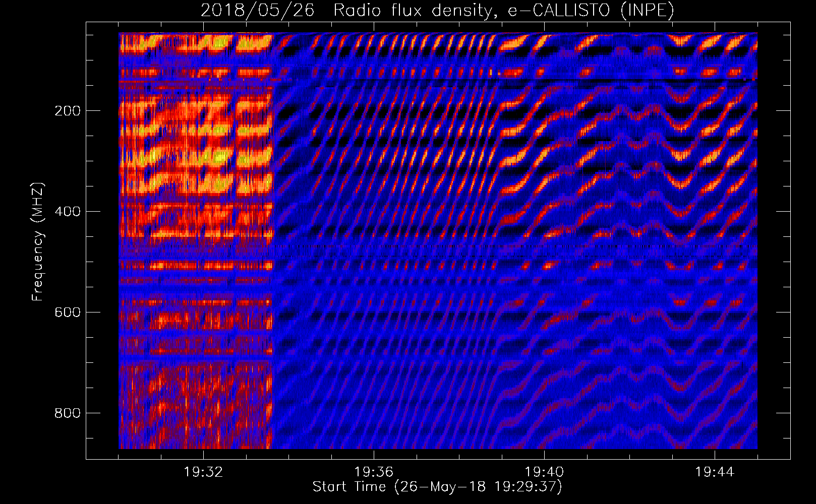Click the 'Start Time (26-May-18 19:29:37)' label
Image resolution: width=816 pixels, height=504 pixels.
[x=437, y=487]
